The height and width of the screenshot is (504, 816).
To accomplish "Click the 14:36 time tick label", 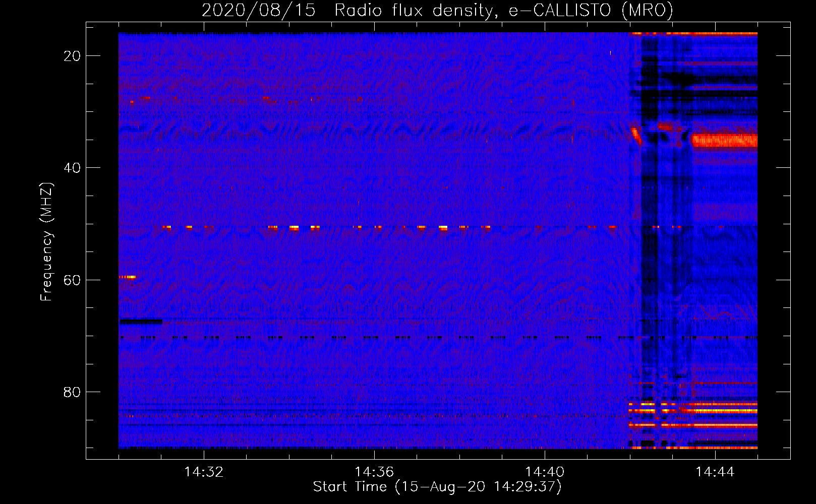I will tap(374, 472).
